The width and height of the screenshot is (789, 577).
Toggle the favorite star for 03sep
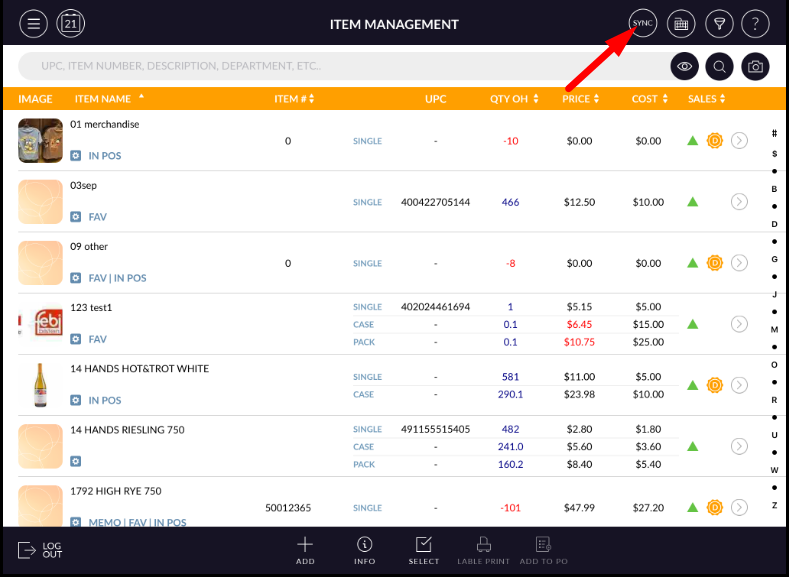pos(76,217)
